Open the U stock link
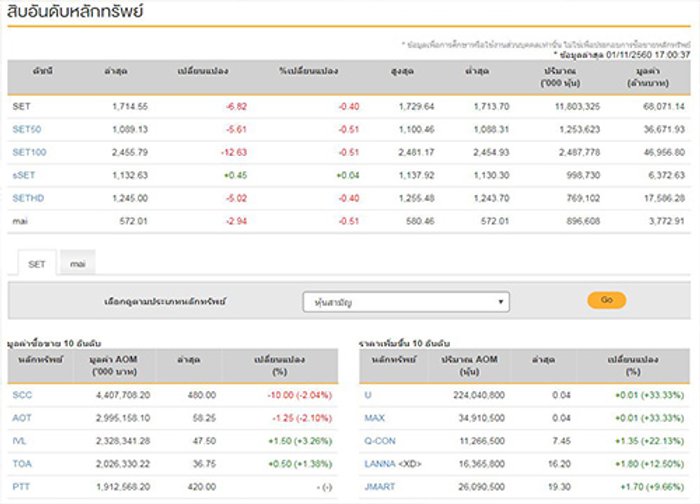The width and height of the screenshot is (700, 504). click(368, 395)
